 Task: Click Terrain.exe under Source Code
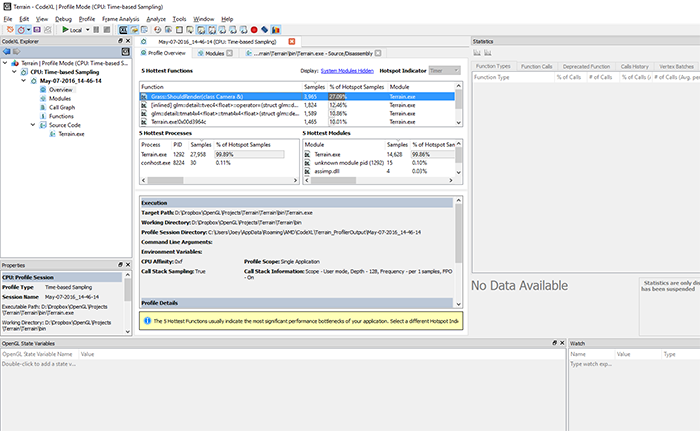[x=70, y=134]
